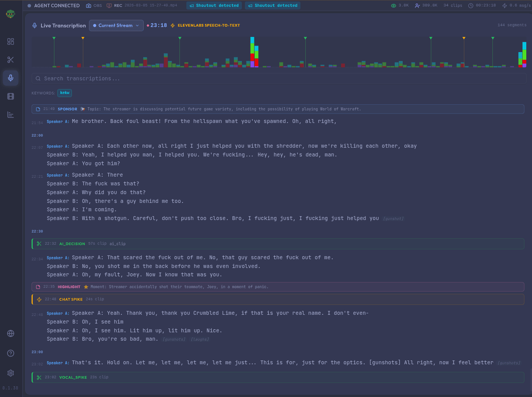The width and height of the screenshot is (532, 397).
Task: Click the messages lightning icon in top bar
Action: (505, 6)
